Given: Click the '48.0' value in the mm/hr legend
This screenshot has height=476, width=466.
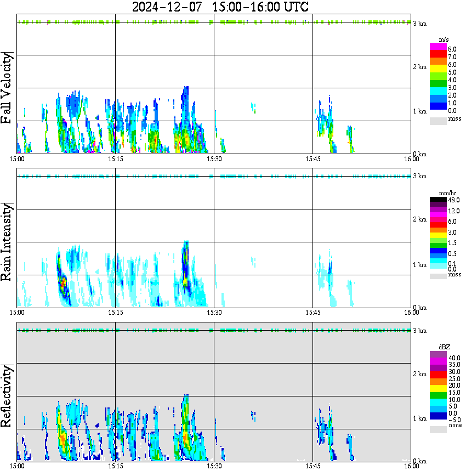Looking at the screenshot, I should coord(454,200).
